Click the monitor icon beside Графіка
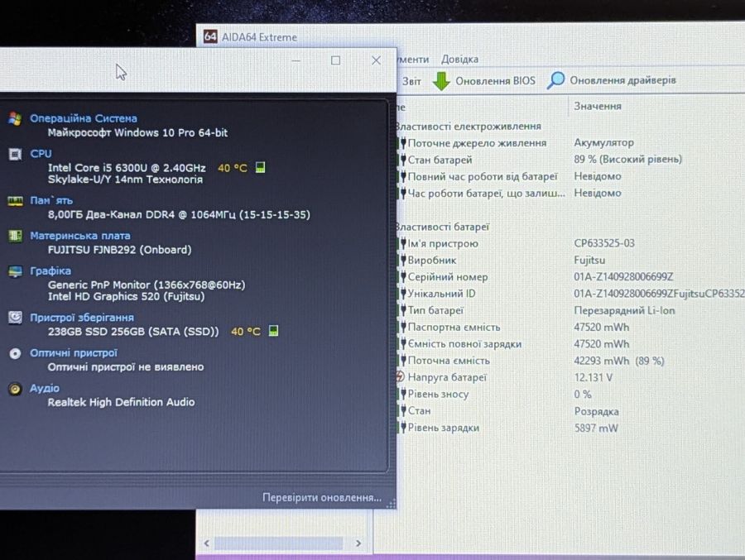 15,271
